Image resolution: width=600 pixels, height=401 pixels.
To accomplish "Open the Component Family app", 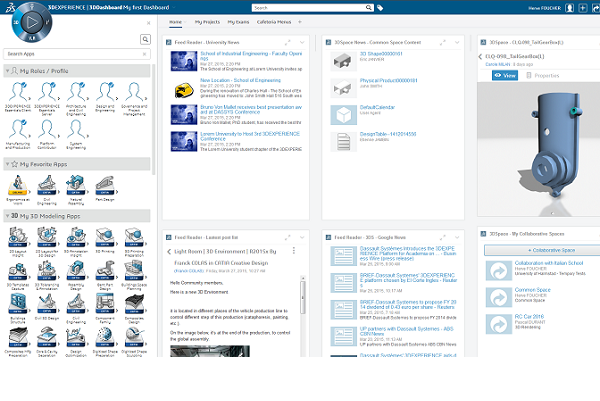I will tap(105, 309).
